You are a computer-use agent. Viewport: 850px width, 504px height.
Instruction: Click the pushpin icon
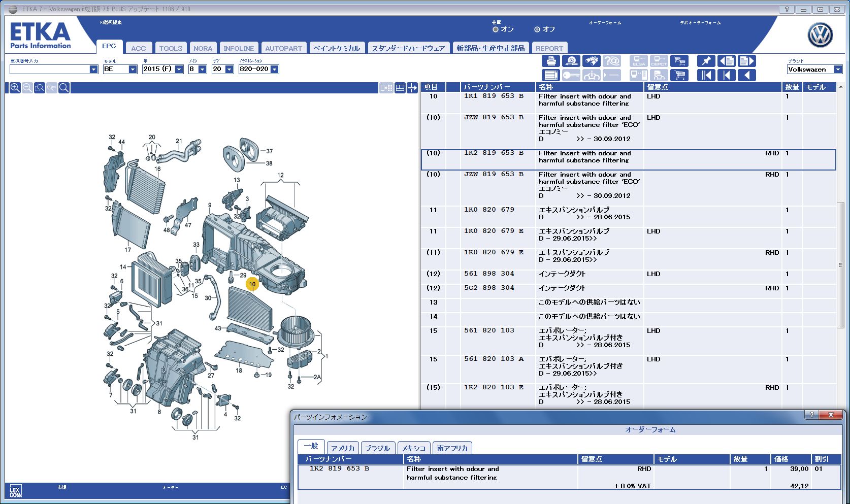coord(706,61)
